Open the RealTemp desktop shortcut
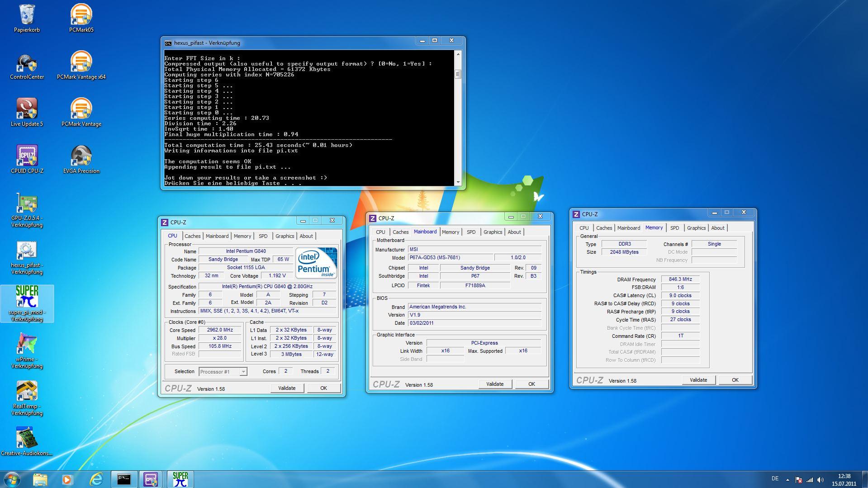The height and width of the screenshot is (488, 868). 27,398
